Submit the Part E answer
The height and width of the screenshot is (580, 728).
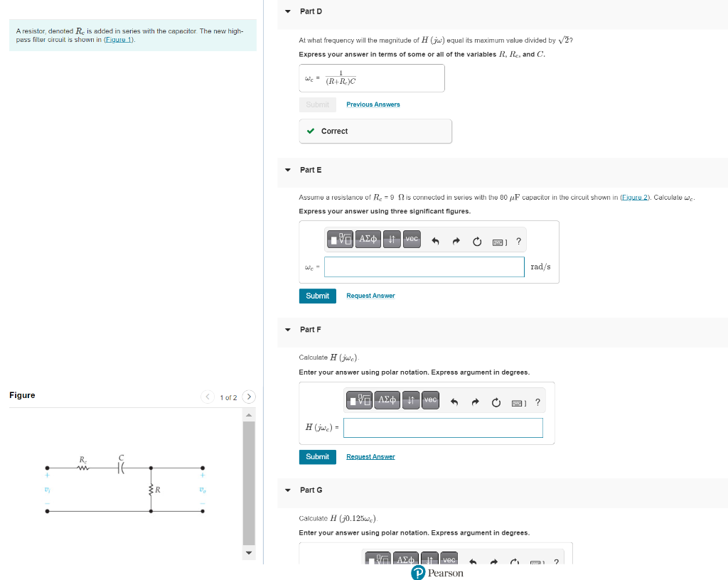pyautogui.click(x=317, y=296)
